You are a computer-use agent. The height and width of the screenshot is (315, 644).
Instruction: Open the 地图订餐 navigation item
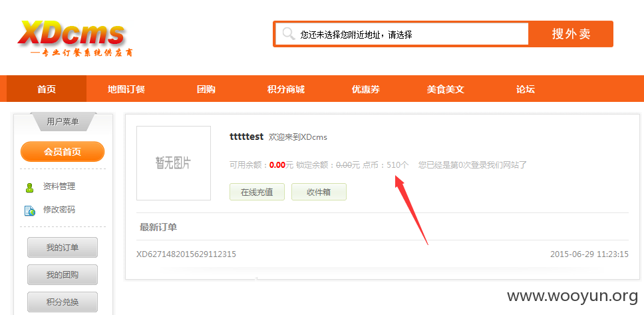coord(126,89)
